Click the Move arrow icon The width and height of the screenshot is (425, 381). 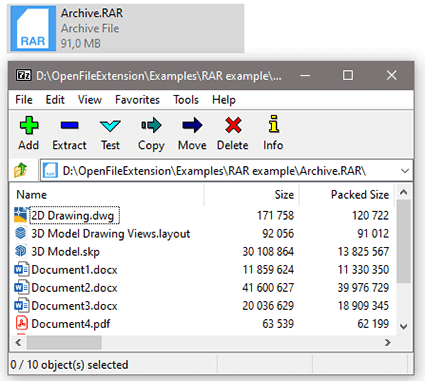tap(192, 125)
